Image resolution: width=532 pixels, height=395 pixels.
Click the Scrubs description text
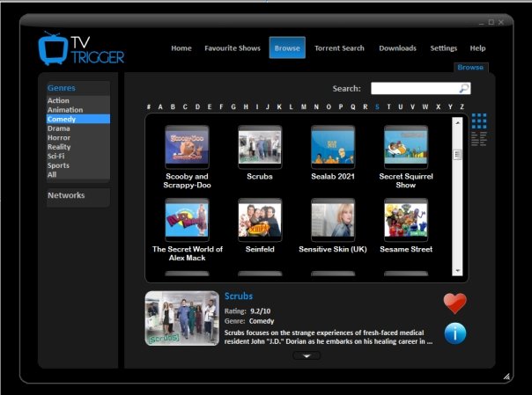(x=328, y=337)
